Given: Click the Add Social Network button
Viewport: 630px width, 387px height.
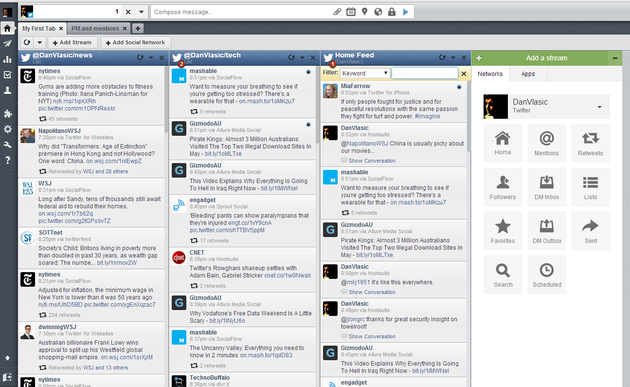Looking at the screenshot, I should (x=135, y=42).
